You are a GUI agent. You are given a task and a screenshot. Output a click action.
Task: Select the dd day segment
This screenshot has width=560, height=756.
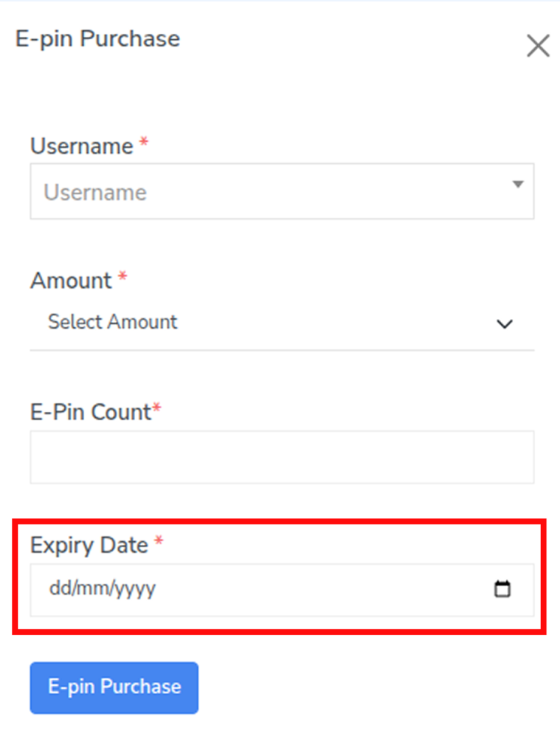(57, 589)
